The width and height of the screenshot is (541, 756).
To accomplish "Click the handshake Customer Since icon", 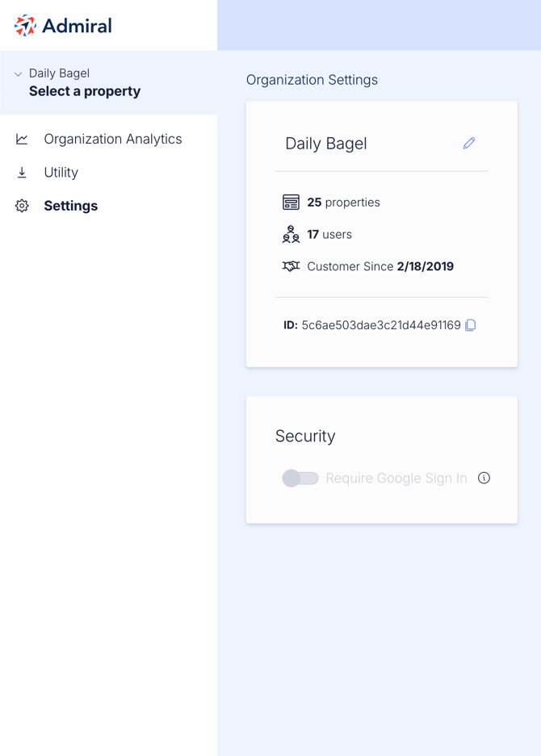I will (x=291, y=266).
